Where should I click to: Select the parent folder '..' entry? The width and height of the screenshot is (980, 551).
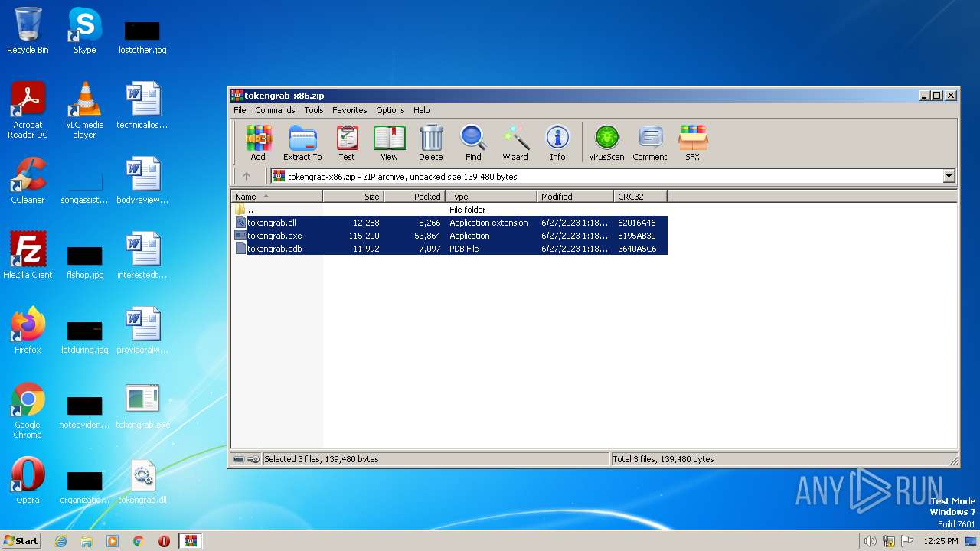[x=449, y=210]
